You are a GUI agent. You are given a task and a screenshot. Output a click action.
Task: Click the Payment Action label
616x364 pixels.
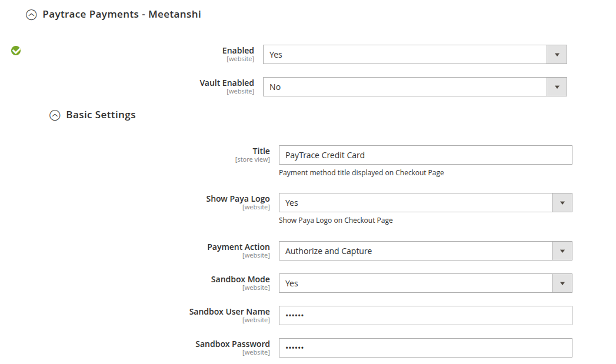pyautogui.click(x=238, y=247)
